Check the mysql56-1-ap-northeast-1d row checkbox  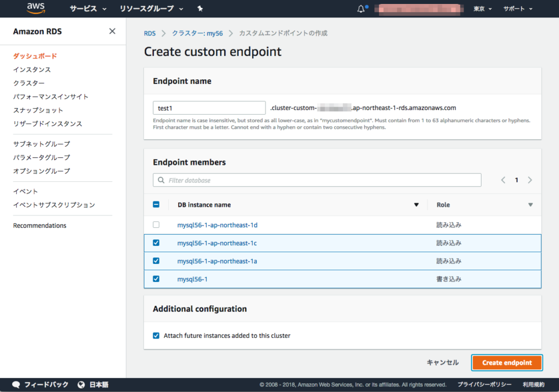pos(156,225)
